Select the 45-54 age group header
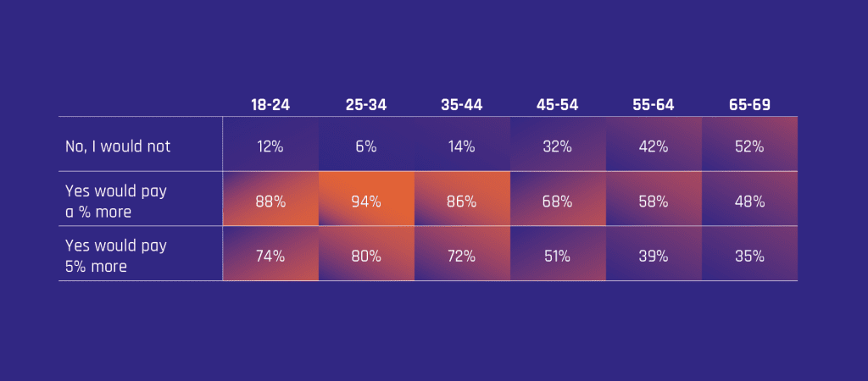The height and width of the screenshot is (381, 868). tap(558, 105)
